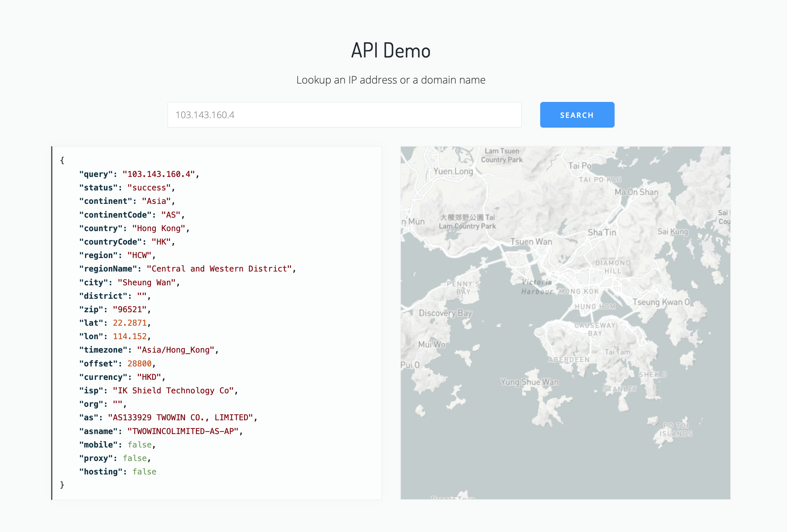The height and width of the screenshot is (532, 787).
Task: Click Tsuen Wan label on map
Action: [x=531, y=242]
